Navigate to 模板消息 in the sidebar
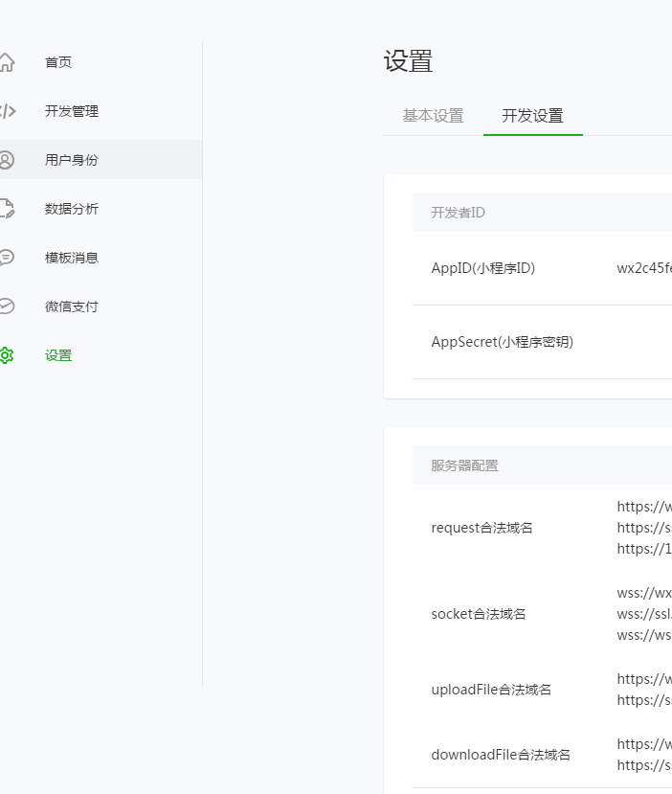This screenshot has height=794, width=672. tap(72, 258)
